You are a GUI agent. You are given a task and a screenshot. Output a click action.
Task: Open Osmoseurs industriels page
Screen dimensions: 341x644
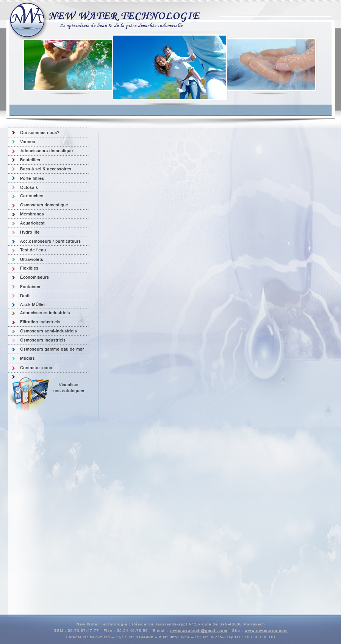43,340
